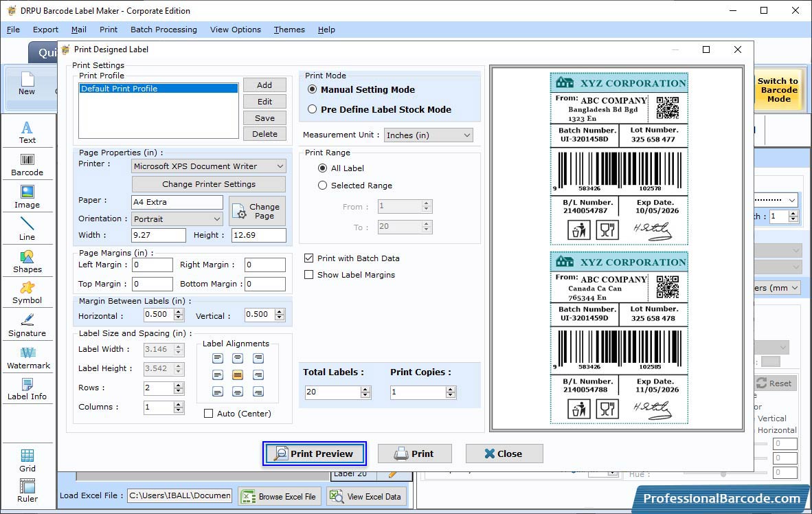Click the Reset button in background panel

[x=774, y=383]
